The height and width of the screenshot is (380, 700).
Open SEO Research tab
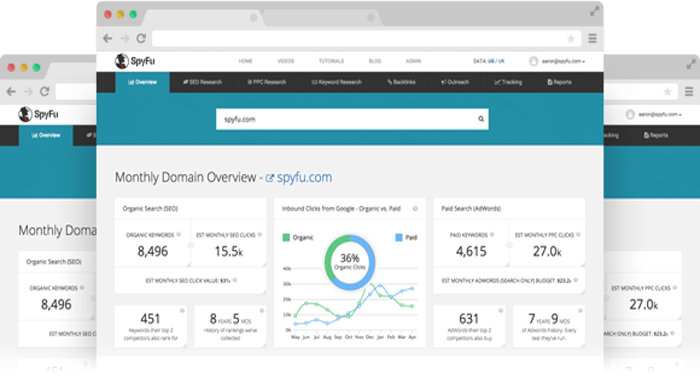[202, 82]
